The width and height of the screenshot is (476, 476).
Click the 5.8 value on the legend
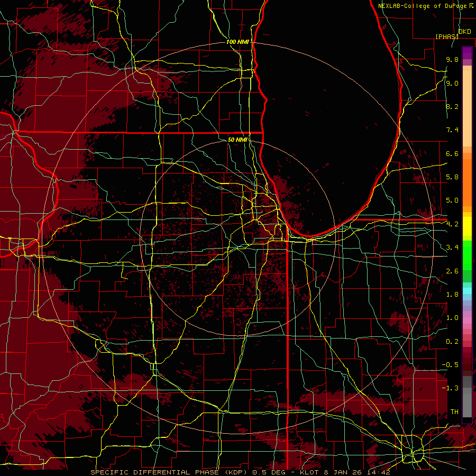452,177
